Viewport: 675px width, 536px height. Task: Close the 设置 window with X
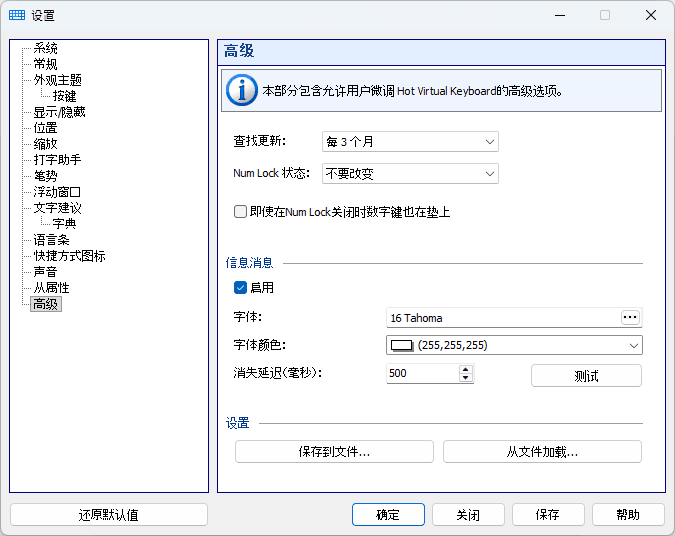click(651, 15)
